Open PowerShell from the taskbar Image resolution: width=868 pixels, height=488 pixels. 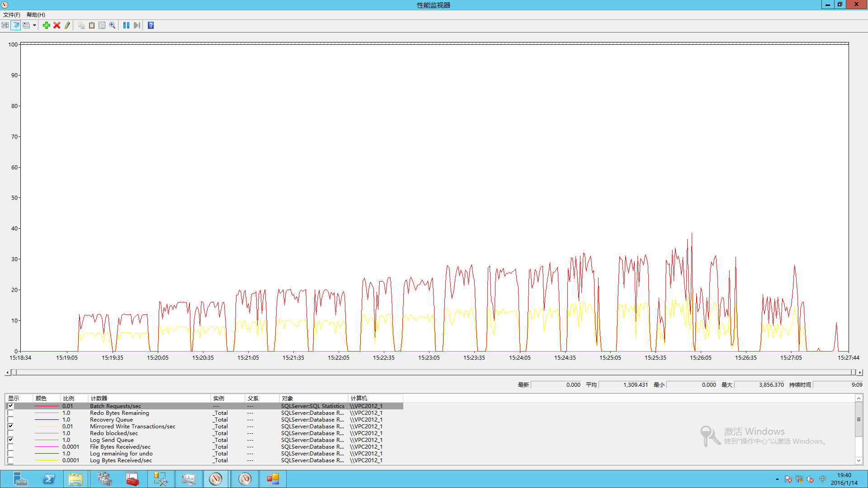[x=48, y=479]
